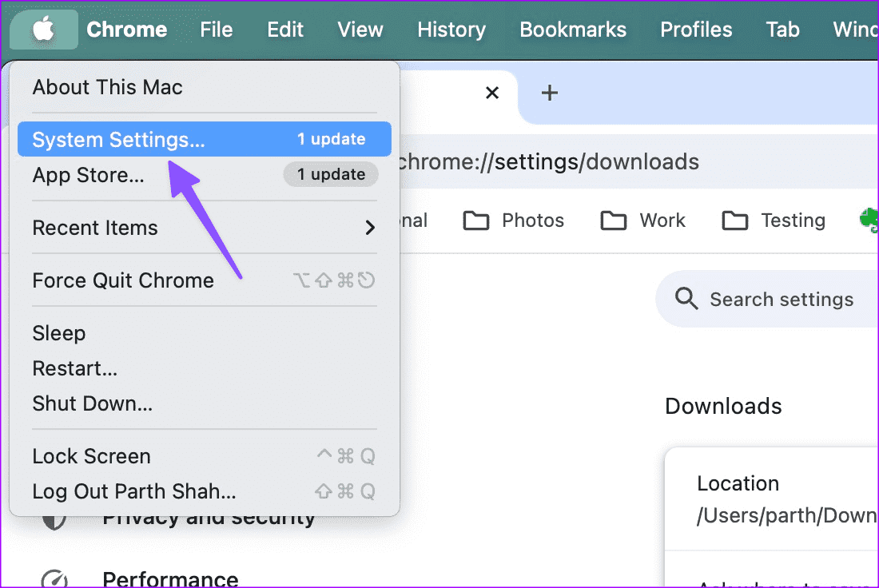Choose Restart from Apple menu
The height and width of the screenshot is (588, 879).
coord(74,368)
